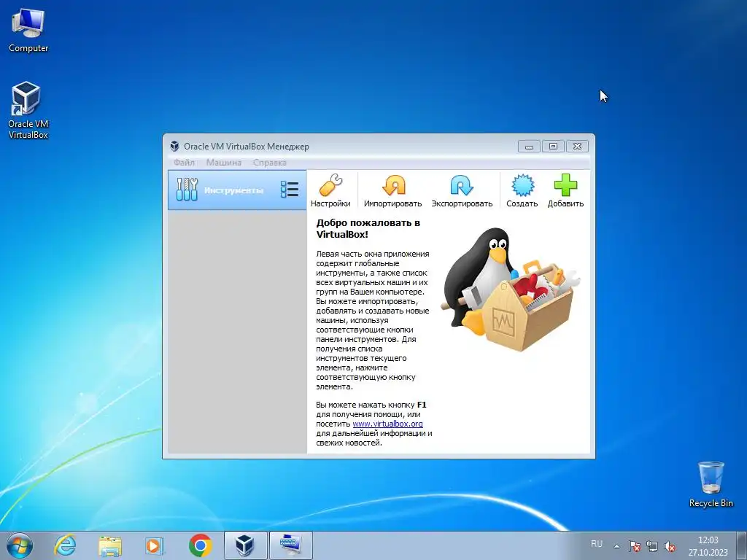
Task: Open the Справка menu
Action: [270, 163]
